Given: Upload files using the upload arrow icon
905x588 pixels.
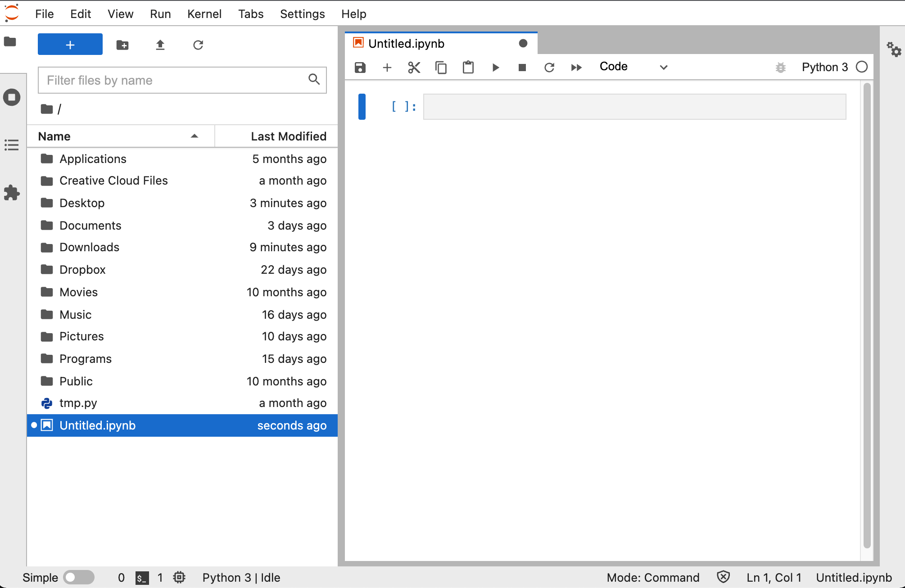Looking at the screenshot, I should [x=160, y=45].
